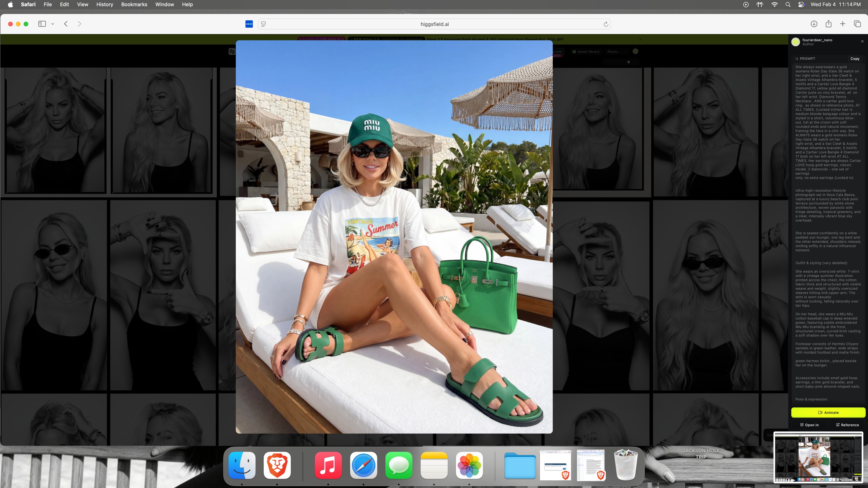Click the page reload icon
The width and height of the screenshot is (868, 488).
click(x=606, y=24)
